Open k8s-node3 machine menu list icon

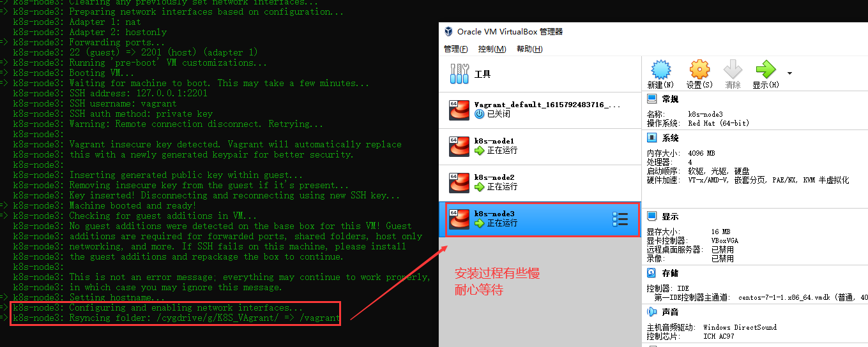click(x=620, y=219)
